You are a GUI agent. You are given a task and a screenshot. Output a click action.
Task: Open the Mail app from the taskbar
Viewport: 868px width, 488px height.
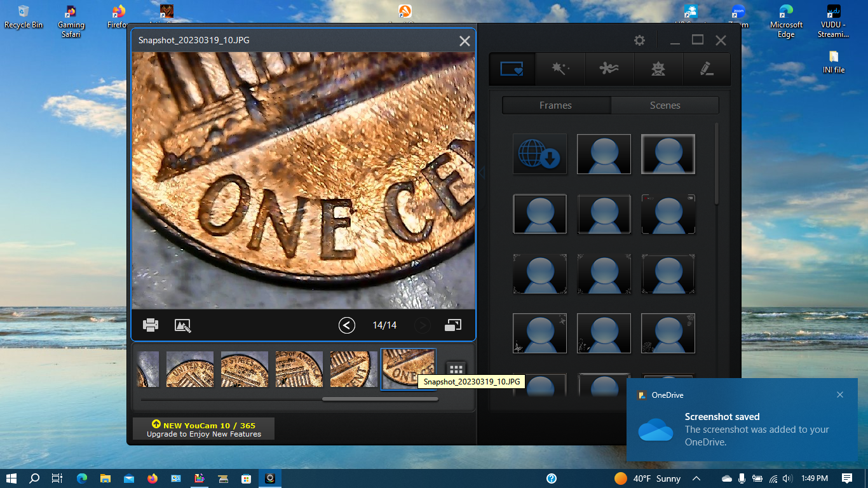[129, 478]
